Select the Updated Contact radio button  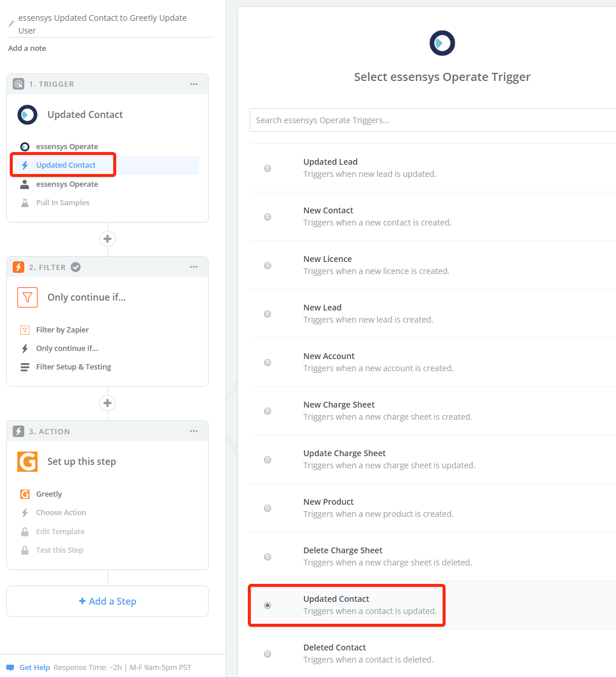268,605
